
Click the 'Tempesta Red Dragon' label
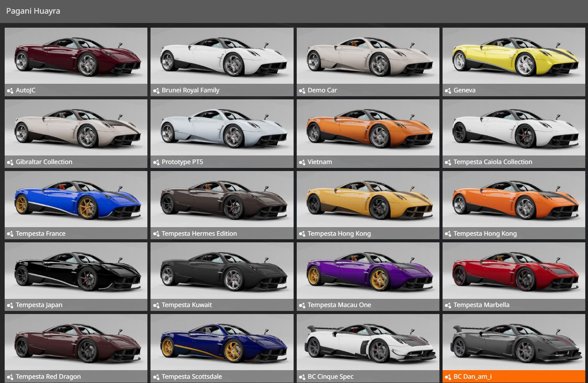(48, 377)
